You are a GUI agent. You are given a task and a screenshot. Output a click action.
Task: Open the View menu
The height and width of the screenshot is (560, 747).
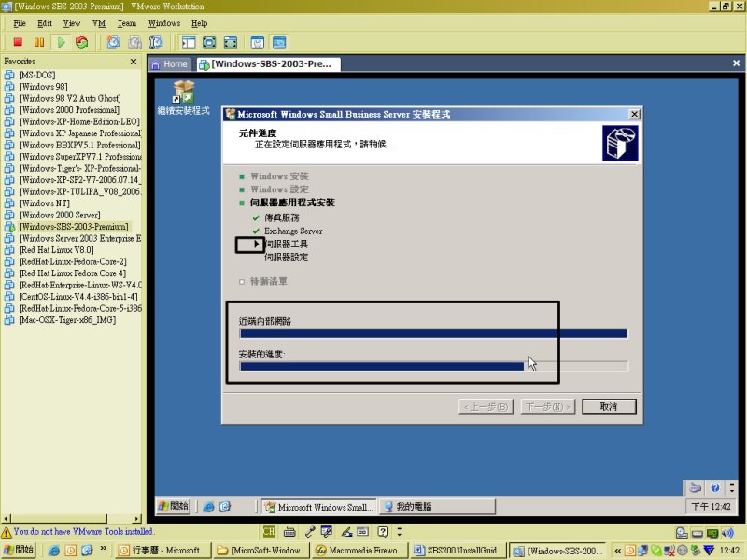click(72, 23)
